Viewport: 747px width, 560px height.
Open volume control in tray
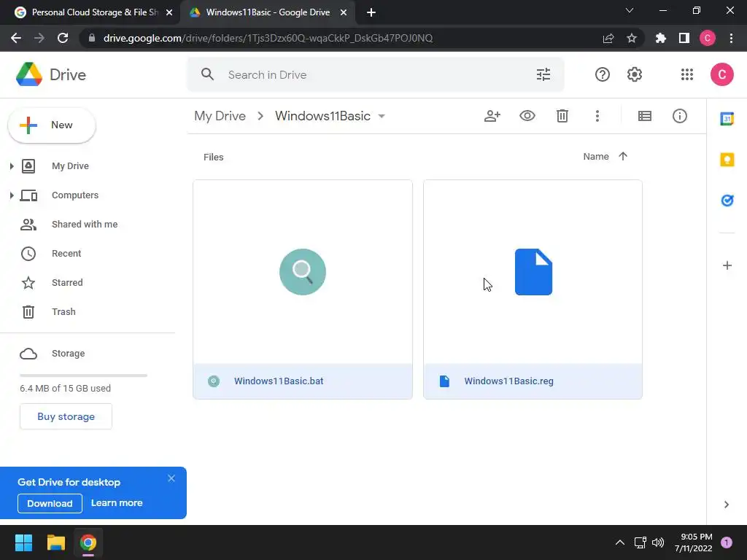pos(658,542)
